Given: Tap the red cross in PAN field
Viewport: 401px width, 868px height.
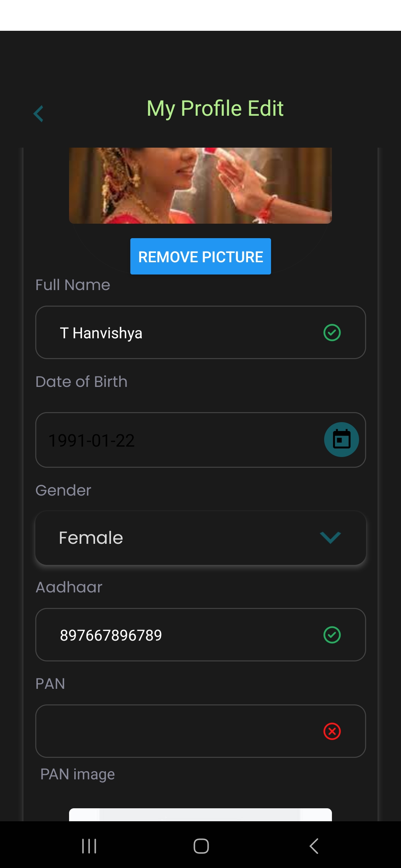Looking at the screenshot, I should (332, 731).
